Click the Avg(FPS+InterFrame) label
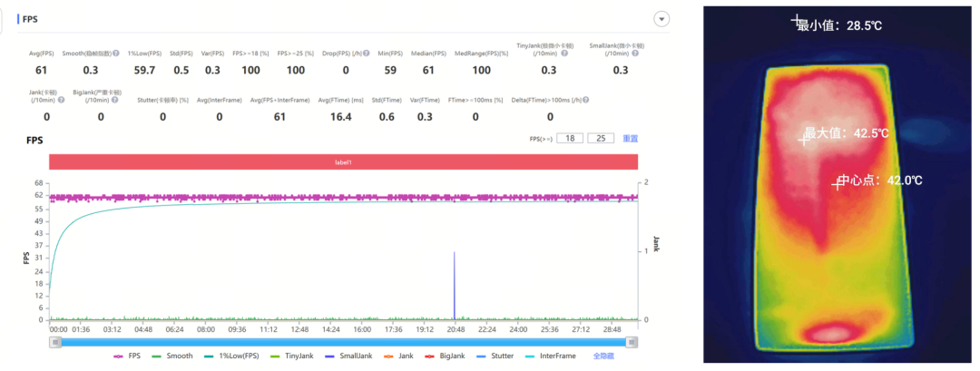 280,100
